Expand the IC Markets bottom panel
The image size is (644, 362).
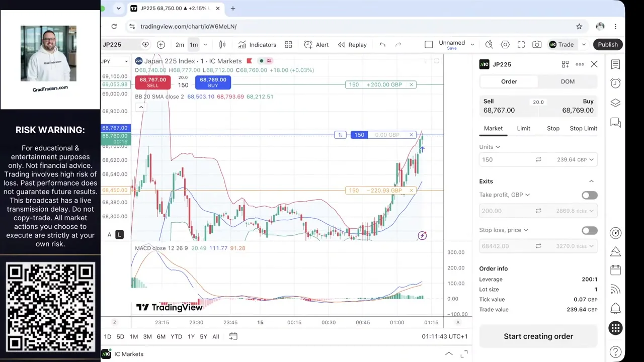click(x=449, y=354)
